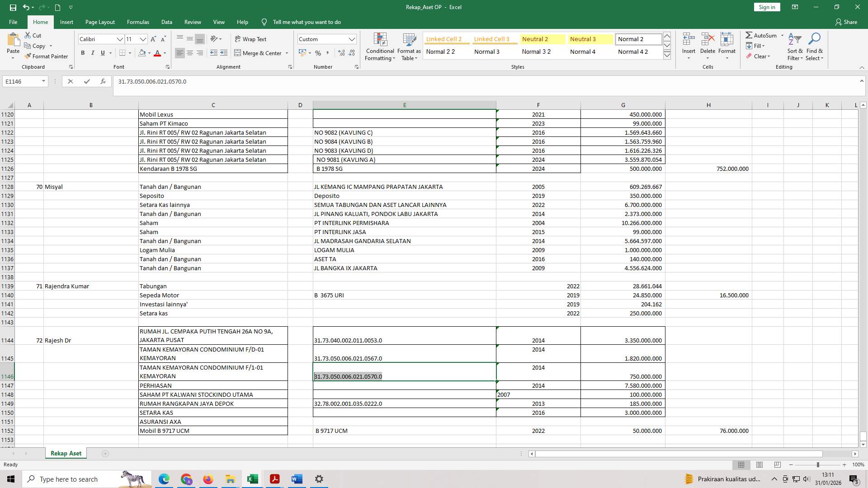Click the Increase Decimal icon

pos(340,53)
